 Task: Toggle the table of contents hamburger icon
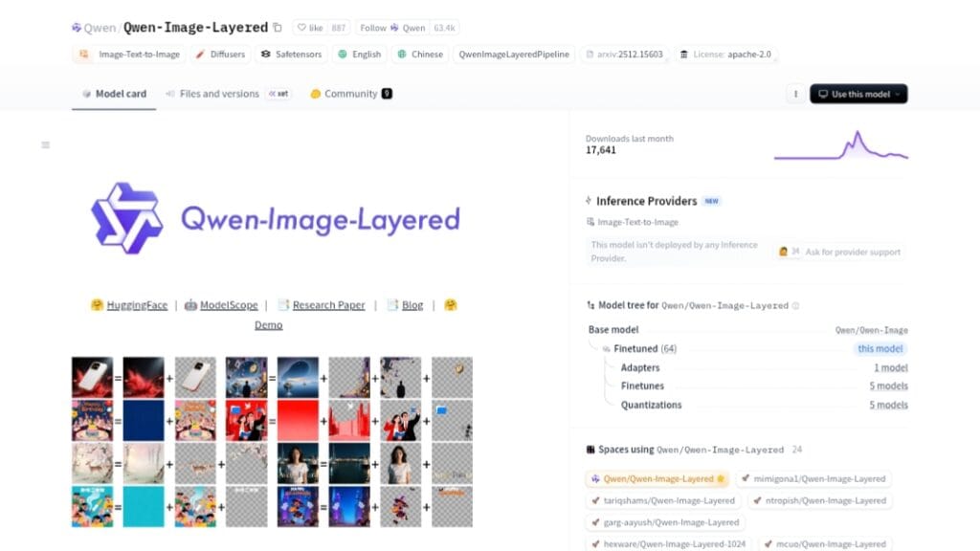45,145
